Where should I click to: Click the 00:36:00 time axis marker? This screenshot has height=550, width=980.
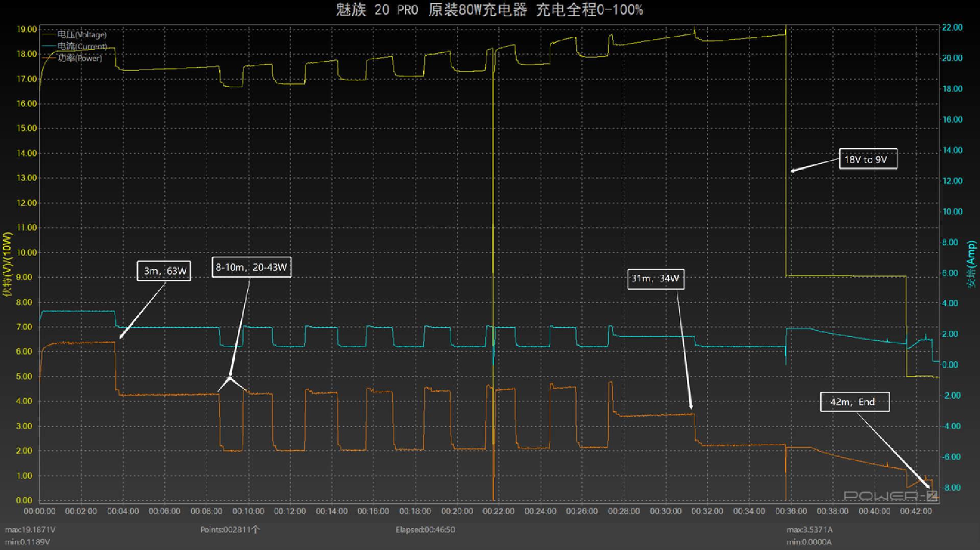(x=791, y=511)
